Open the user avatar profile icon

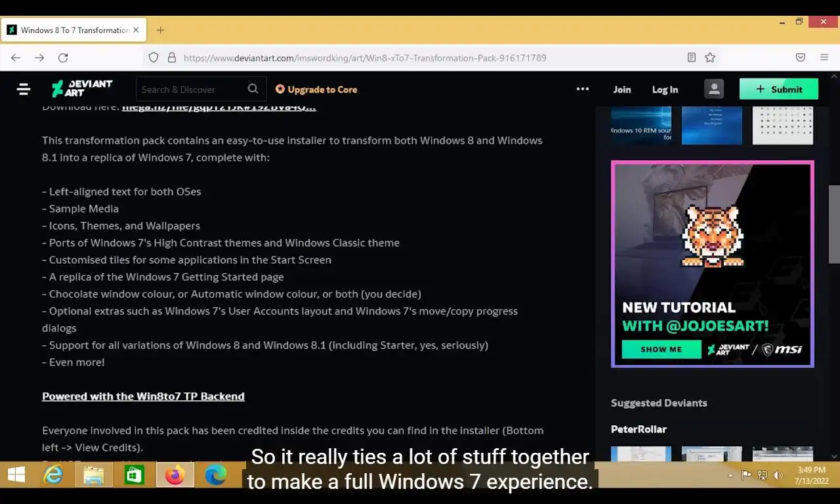point(714,89)
